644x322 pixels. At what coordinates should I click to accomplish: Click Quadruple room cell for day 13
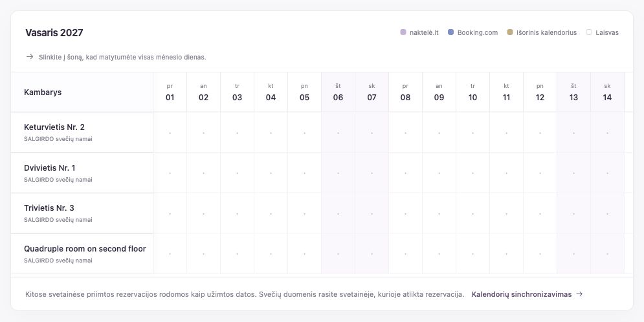pyautogui.click(x=574, y=253)
